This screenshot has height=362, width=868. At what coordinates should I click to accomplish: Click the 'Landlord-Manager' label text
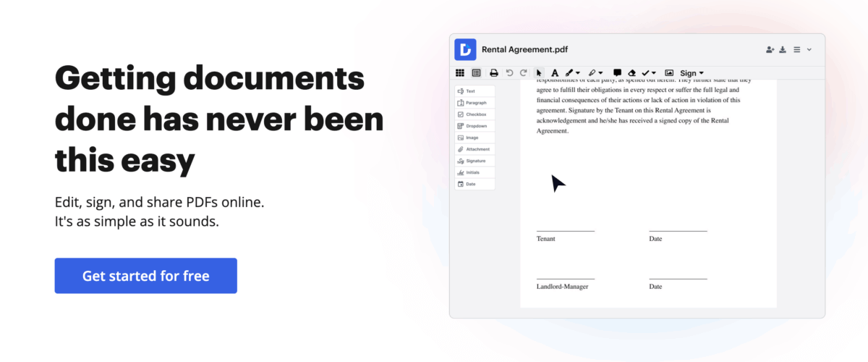click(x=562, y=287)
